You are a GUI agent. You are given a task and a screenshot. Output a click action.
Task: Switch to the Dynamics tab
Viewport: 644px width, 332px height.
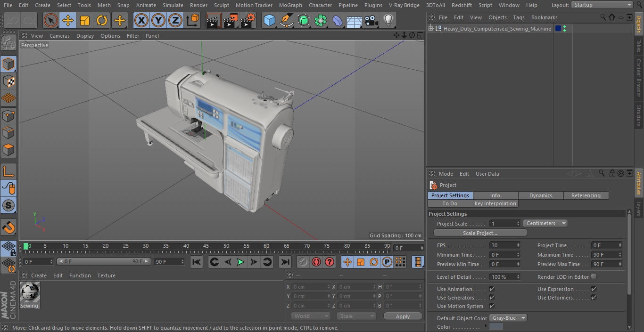pyautogui.click(x=541, y=195)
